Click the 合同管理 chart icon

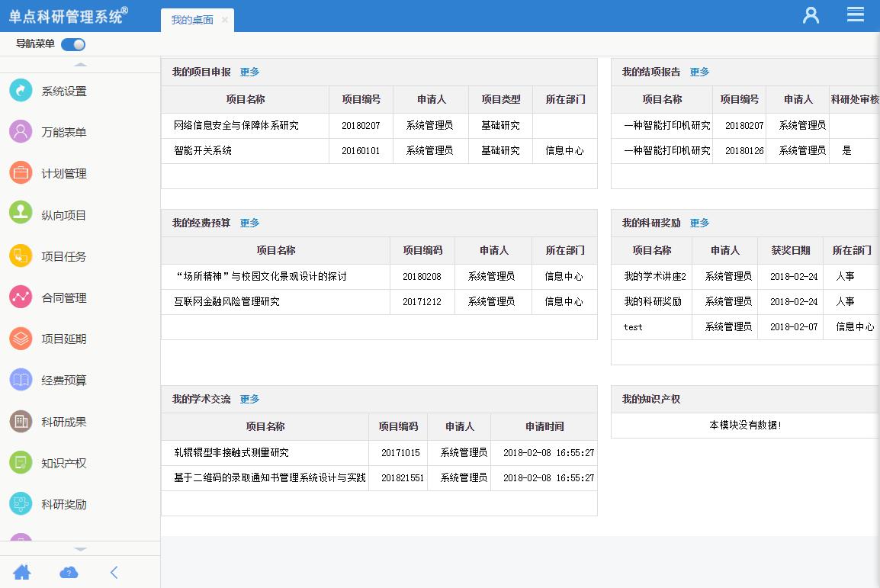coord(21,297)
